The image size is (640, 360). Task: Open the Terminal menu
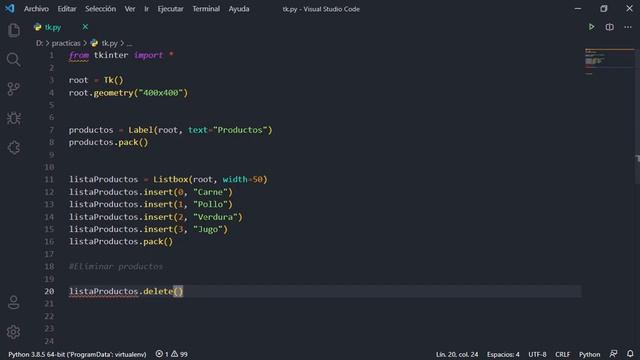206,9
